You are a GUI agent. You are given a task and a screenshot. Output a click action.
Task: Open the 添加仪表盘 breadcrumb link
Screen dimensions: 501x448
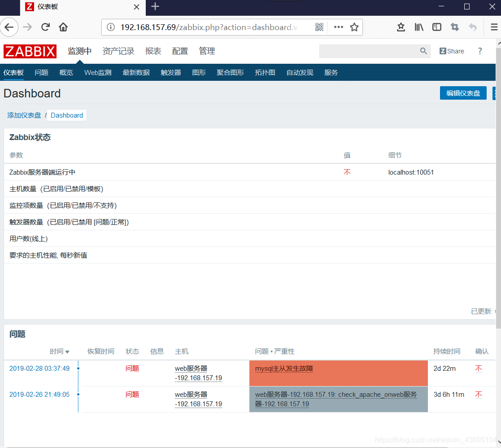point(24,115)
